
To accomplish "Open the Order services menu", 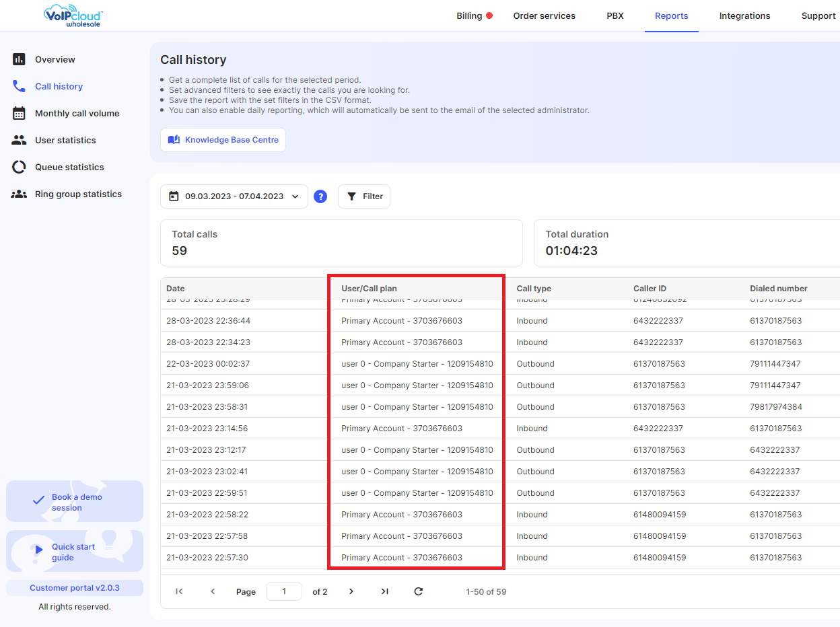I will [545, 15].
